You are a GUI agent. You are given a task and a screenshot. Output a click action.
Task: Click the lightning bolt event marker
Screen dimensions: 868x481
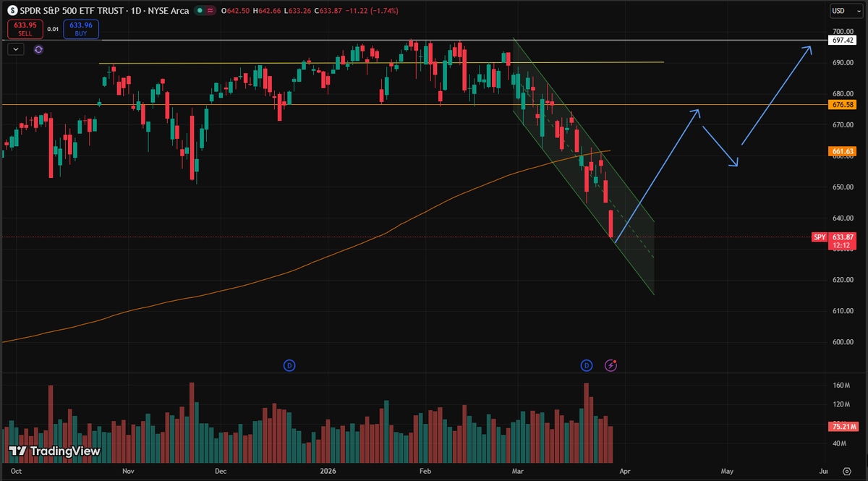(x=611, y=365)
